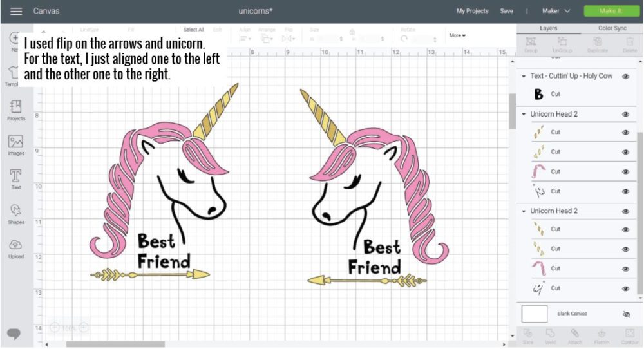Open My Projects from top bar
The image size is (644, 349).
point(472,11)
